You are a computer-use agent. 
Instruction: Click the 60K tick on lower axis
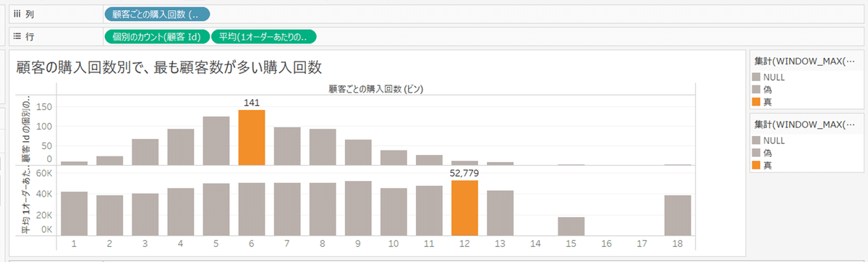pos(44,174)
